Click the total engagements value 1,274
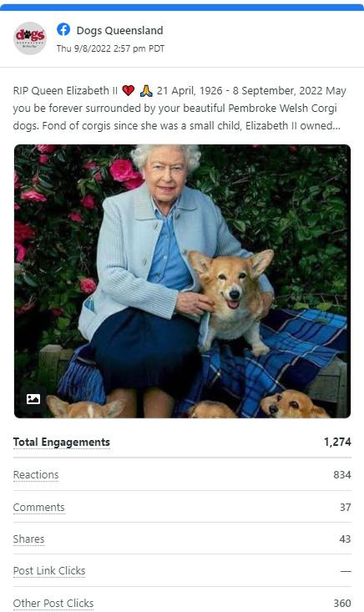The height and width of the screenshot is (612, 364). 337,443
